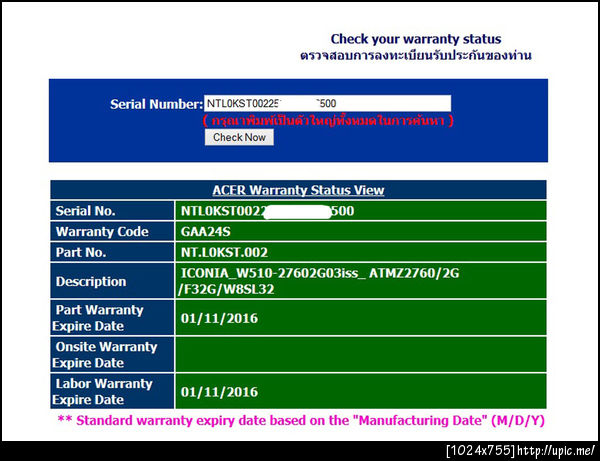Click the ICONIA_W510 description text
Screen dimensions: 600x461
[x=320, y=281]
